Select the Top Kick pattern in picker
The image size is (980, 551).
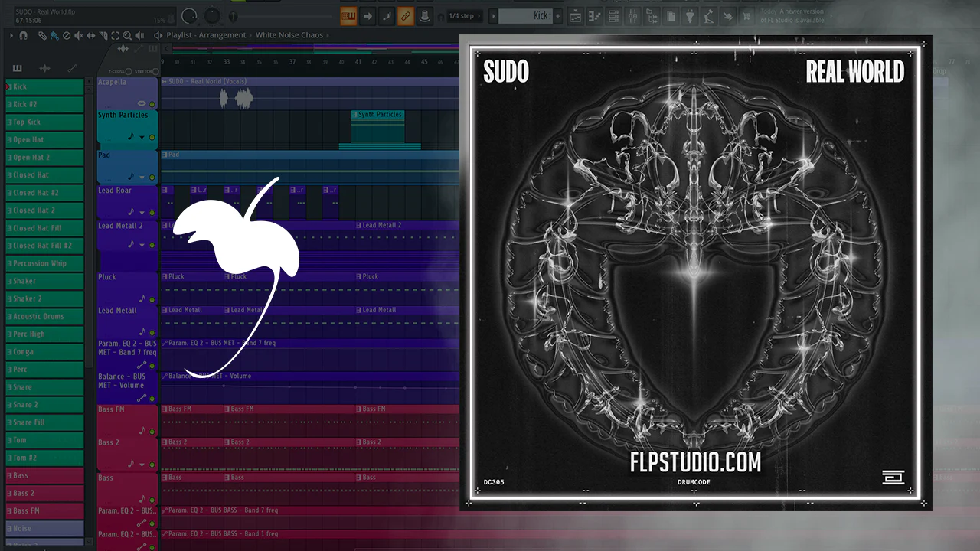44,122
